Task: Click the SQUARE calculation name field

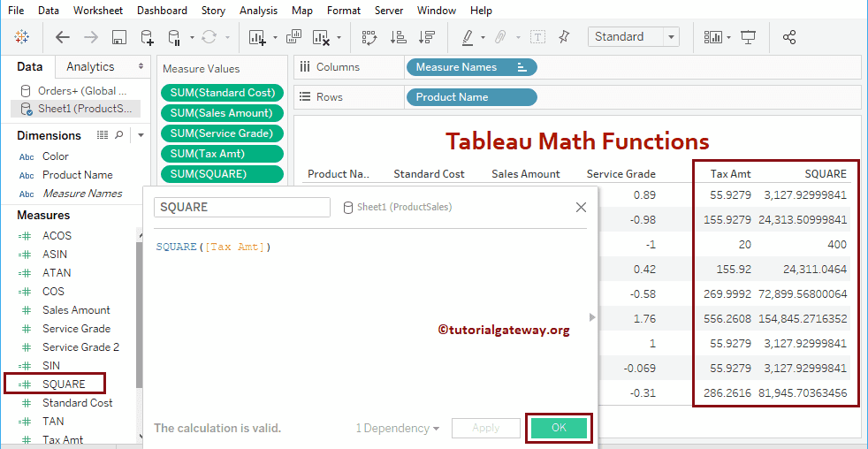Action: pyautogui.click(x=242, y=207)
